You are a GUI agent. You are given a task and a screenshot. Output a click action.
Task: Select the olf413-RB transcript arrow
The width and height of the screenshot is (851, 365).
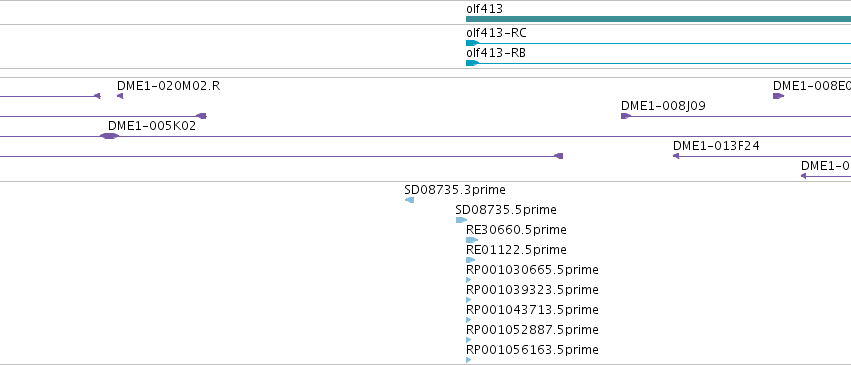(x=473, y=63)
